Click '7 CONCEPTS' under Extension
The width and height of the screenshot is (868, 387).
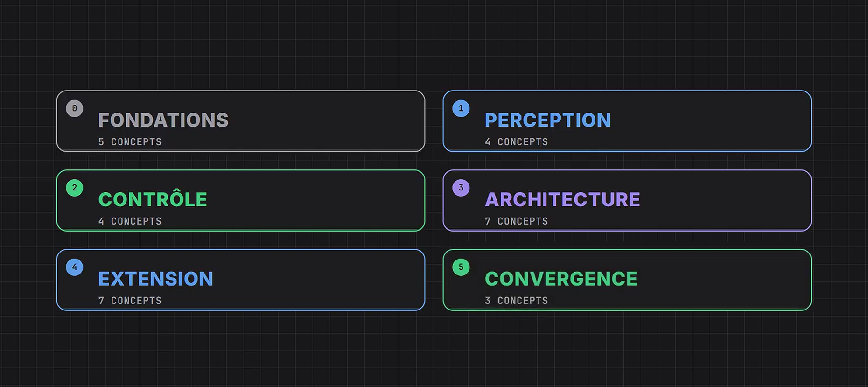coord(130,301)
